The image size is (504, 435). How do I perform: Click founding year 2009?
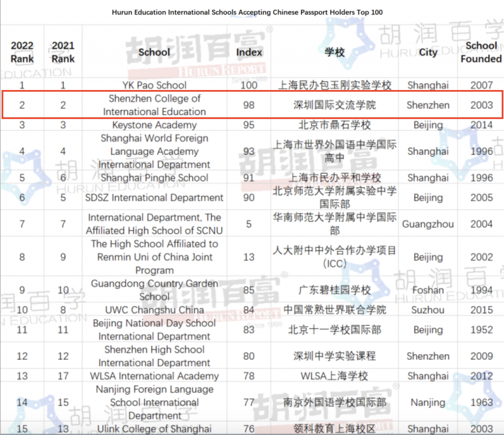(481, 356)
